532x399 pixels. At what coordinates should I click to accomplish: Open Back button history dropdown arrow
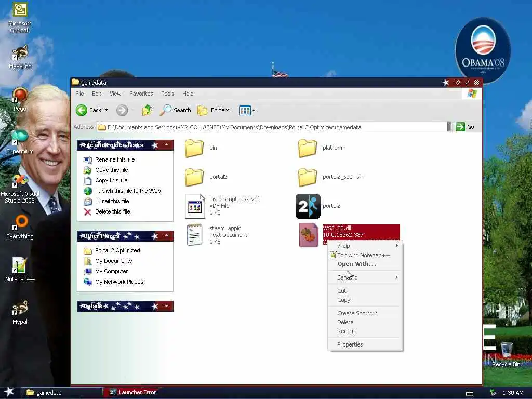tap(106, 110)
